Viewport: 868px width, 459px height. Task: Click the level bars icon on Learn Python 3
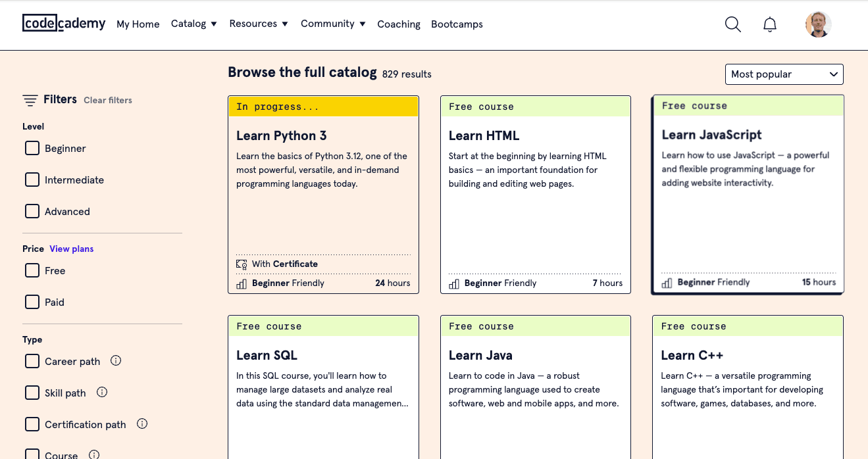(242, 283)
